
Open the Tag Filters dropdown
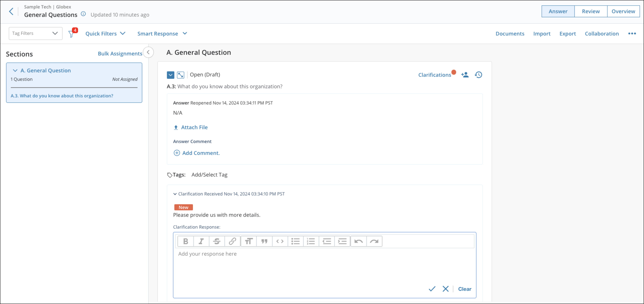click(x=35, y=33)
